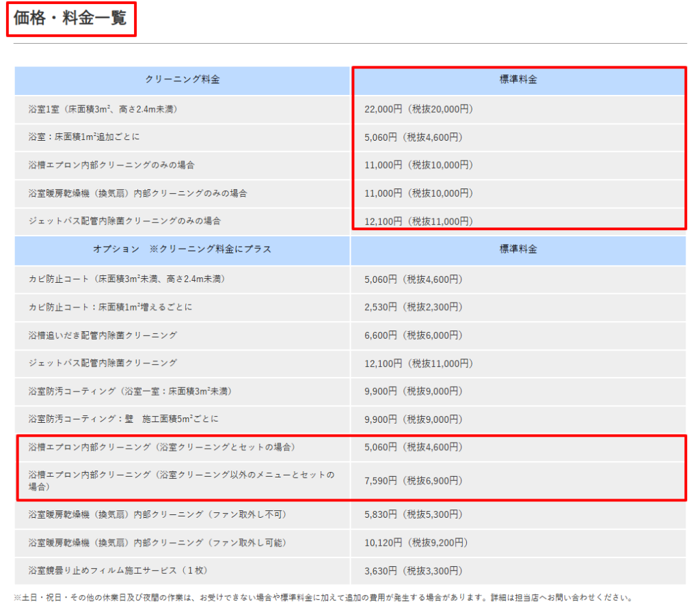Screen dimensions: 700x610
Task: Click the ※土日・祝日 footnote text
Action: [323, 598]
